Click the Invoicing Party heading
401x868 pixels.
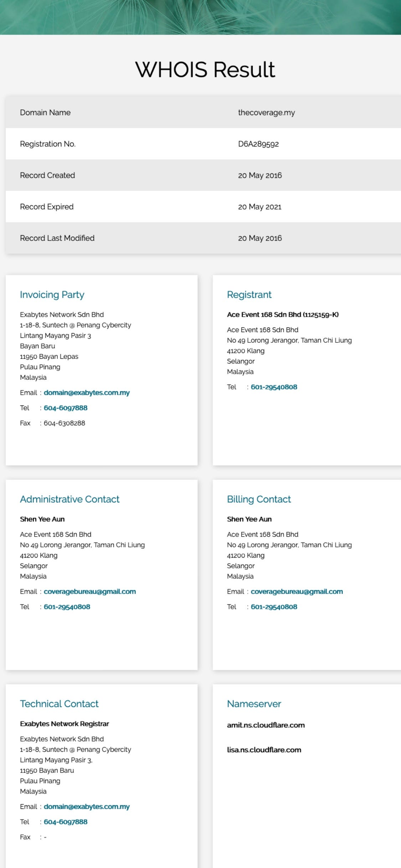52,295
